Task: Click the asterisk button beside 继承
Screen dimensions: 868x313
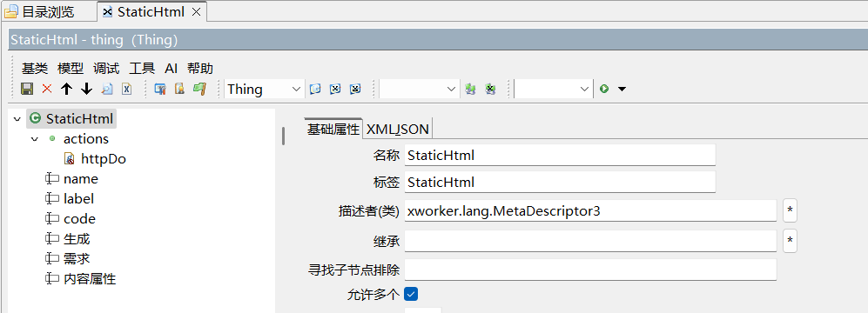Action: pos(790,241)
